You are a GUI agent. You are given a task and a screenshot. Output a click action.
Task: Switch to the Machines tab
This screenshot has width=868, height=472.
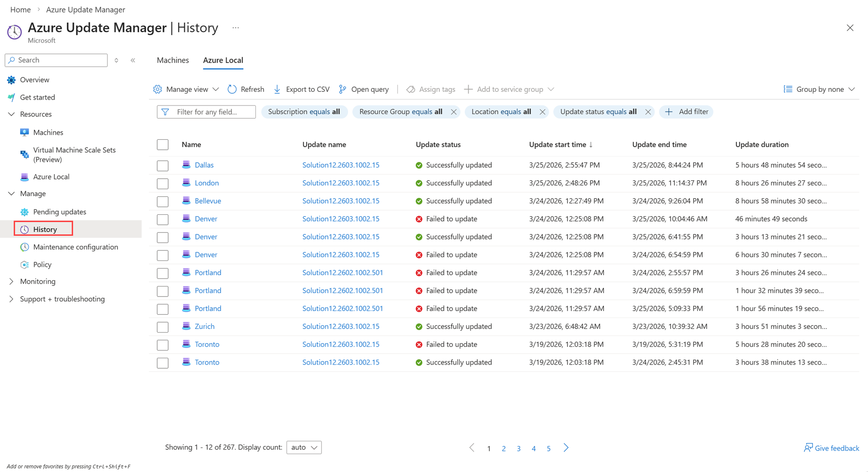click(173, 60)
